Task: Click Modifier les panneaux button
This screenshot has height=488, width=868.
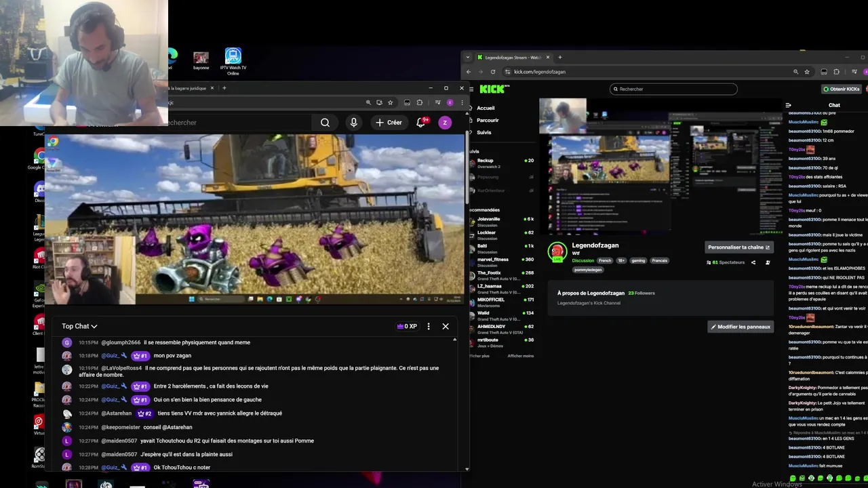Action: point(741,327)
